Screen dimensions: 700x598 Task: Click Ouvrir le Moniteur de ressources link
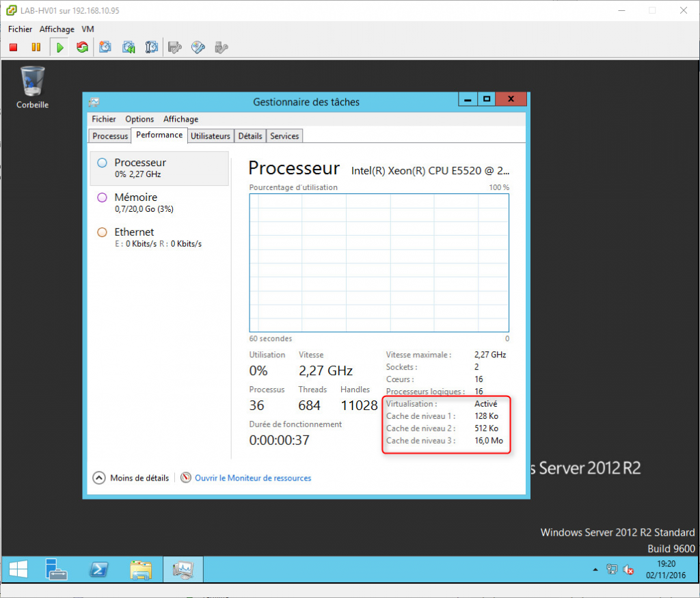(253, 478)
